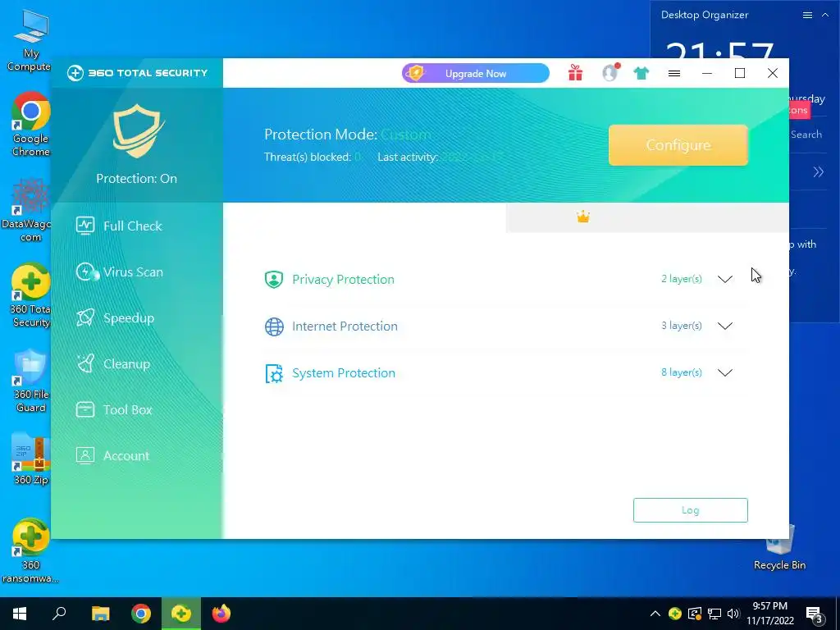Viewport: 840px width, 630px height.
Task: Select My Computer desktop icon
Action: click(30, 41)
